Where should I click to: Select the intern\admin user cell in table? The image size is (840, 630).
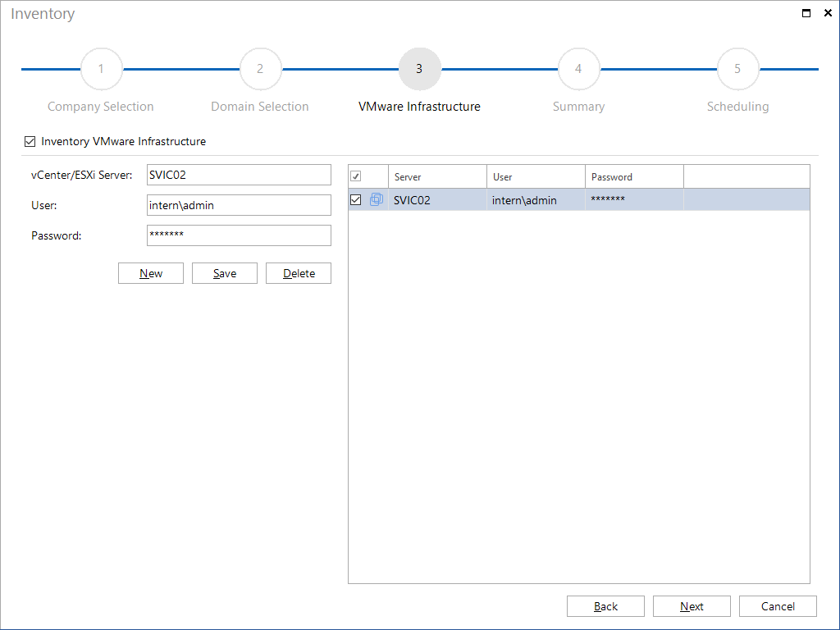click(x=536, y=200)
